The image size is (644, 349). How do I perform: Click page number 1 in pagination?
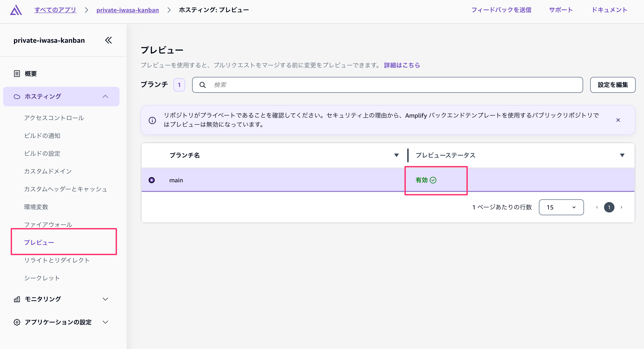point(609,207)
